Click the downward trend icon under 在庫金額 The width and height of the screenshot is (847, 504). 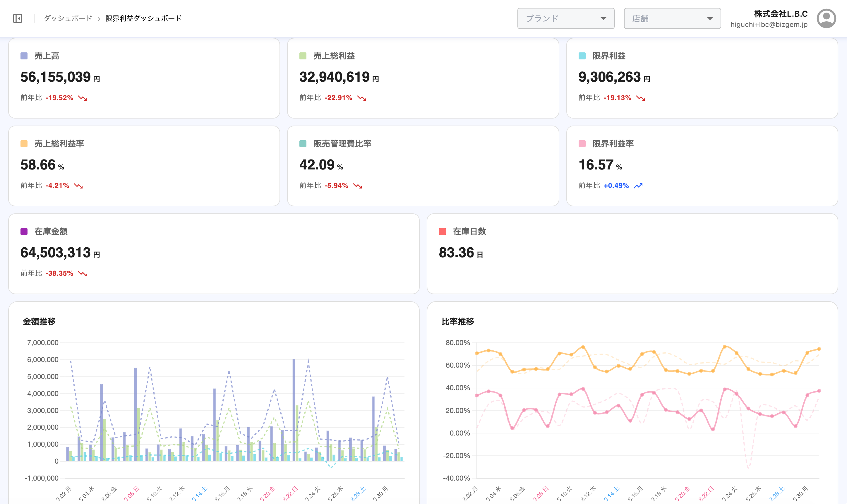[x=83, y=274]
